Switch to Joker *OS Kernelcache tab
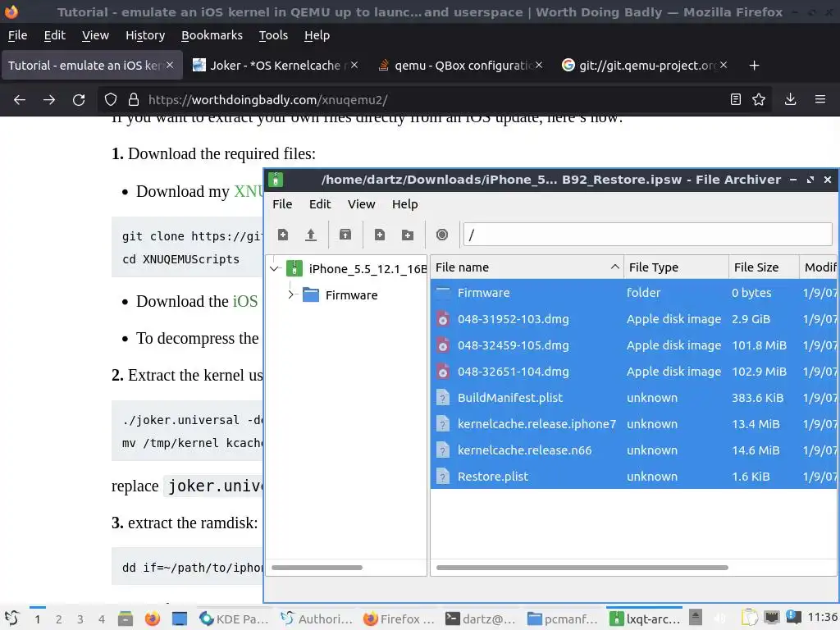Image resolution: width=840 pixels, height=630 pixels. coord(275,66)
